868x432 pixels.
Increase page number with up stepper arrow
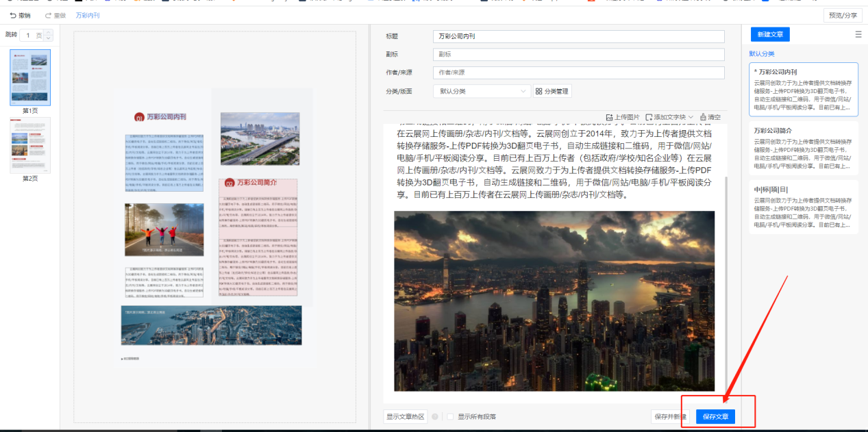(x=48, y=32)
